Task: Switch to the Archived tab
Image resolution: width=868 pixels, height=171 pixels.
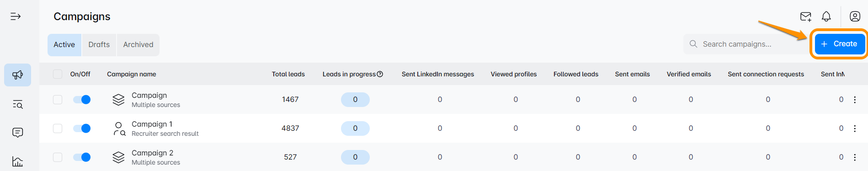Action: 138,45
